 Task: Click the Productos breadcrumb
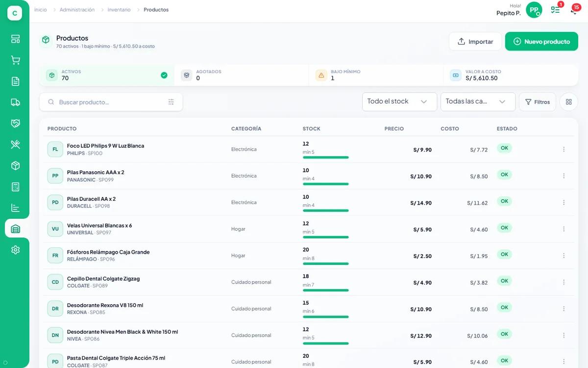click(156, 10)
